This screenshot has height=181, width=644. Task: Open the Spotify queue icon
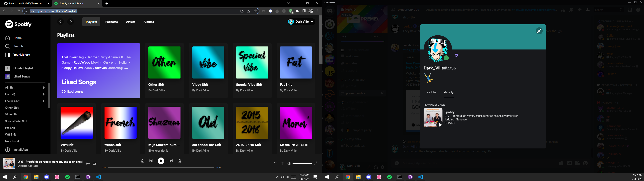pos(276,164)
